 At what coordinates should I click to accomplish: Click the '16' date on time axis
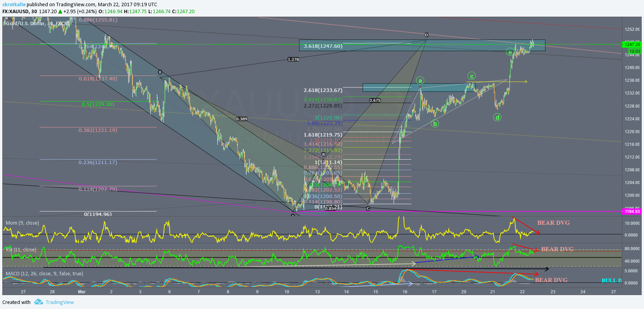coord(405,292)
